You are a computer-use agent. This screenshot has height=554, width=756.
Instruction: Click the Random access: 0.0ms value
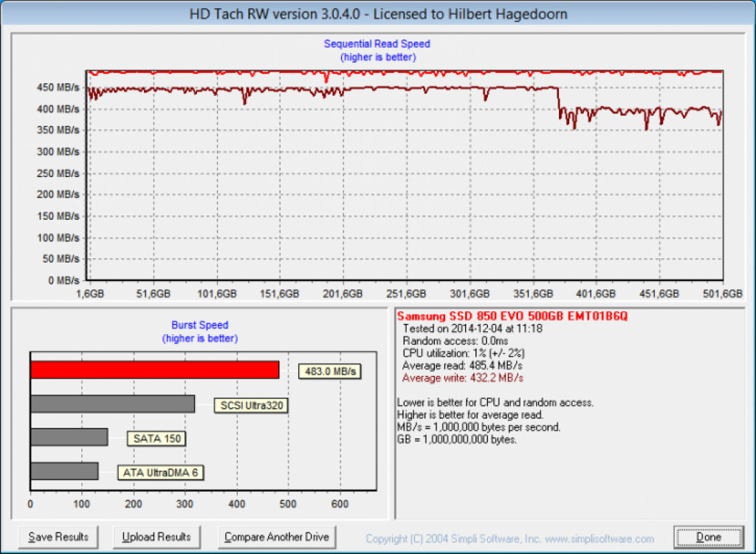[x=455, y=341]
